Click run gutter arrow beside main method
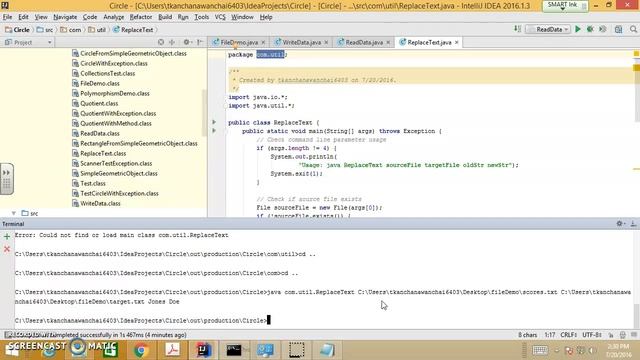This screenshot has width=640, height=360. click(x=214, y=131)
